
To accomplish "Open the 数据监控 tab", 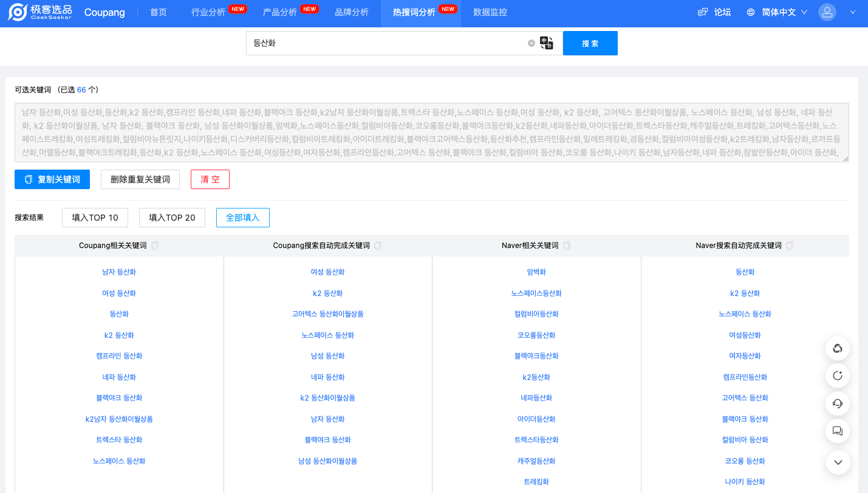I will tap(490, 12).
